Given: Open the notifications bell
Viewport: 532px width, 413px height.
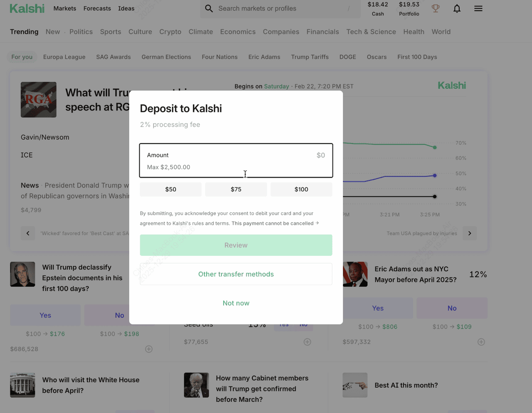Looking at the screenshot, I should (x=457, y=8).
